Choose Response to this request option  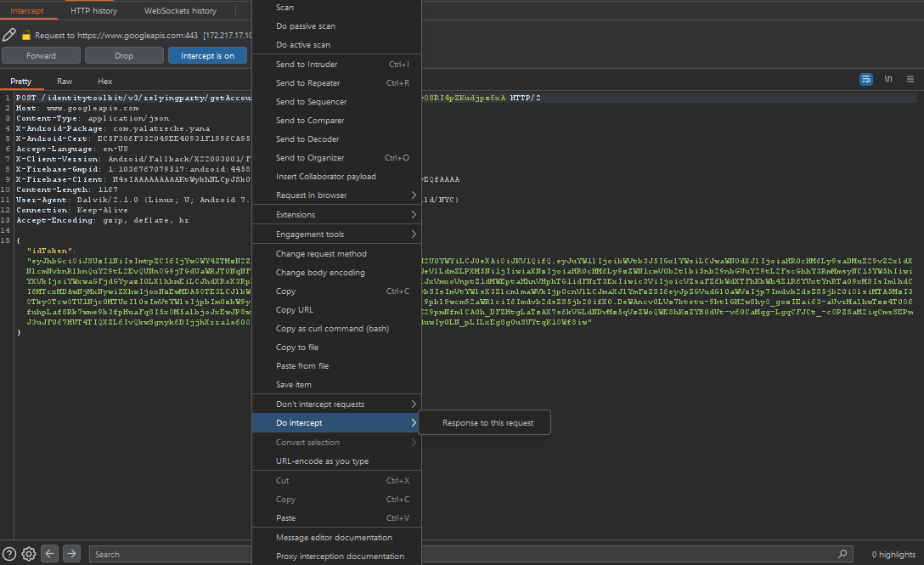(x=487, y=423)
